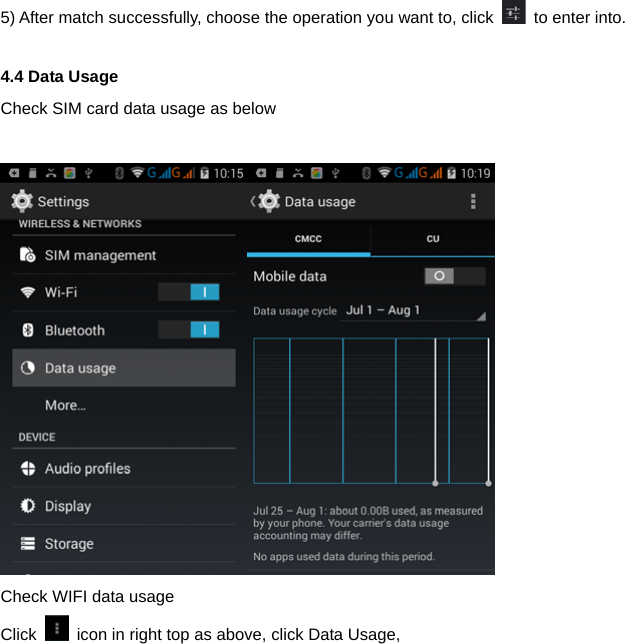Switch to the CMCC tab
The width and height of the screenshot is (625, 644).
tap(308, 239)
